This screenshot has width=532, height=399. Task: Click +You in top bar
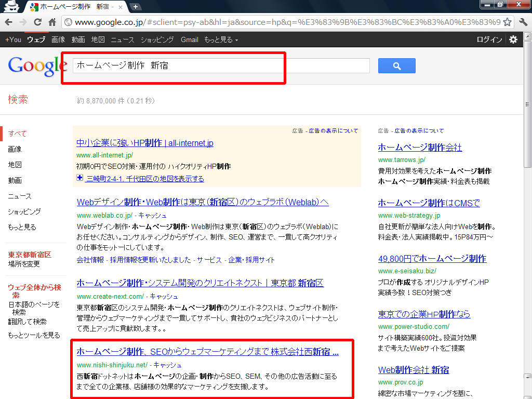click(x=13, y=39)
